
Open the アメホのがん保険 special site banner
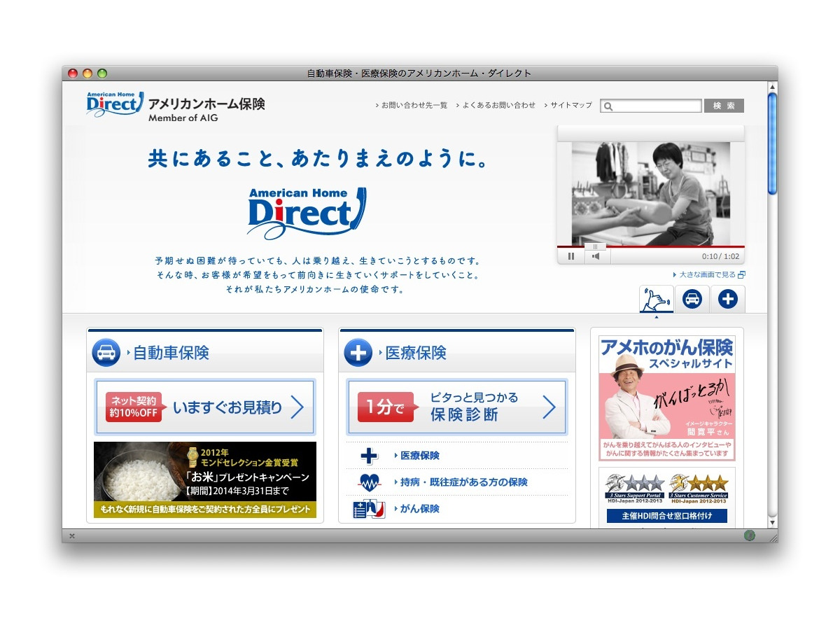coord(666,398)
